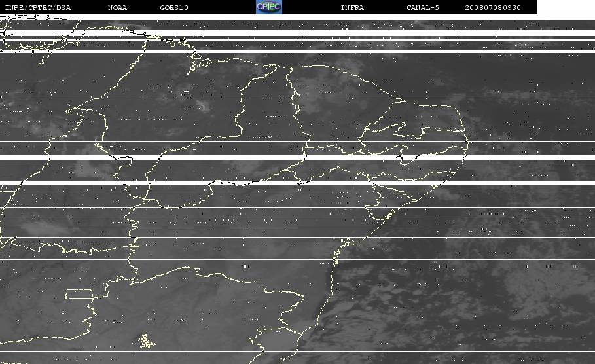The width and height of the screenshot is (595, 364).
Task: Click the dark ocean area in the upper right
Action: pos(532,76)
